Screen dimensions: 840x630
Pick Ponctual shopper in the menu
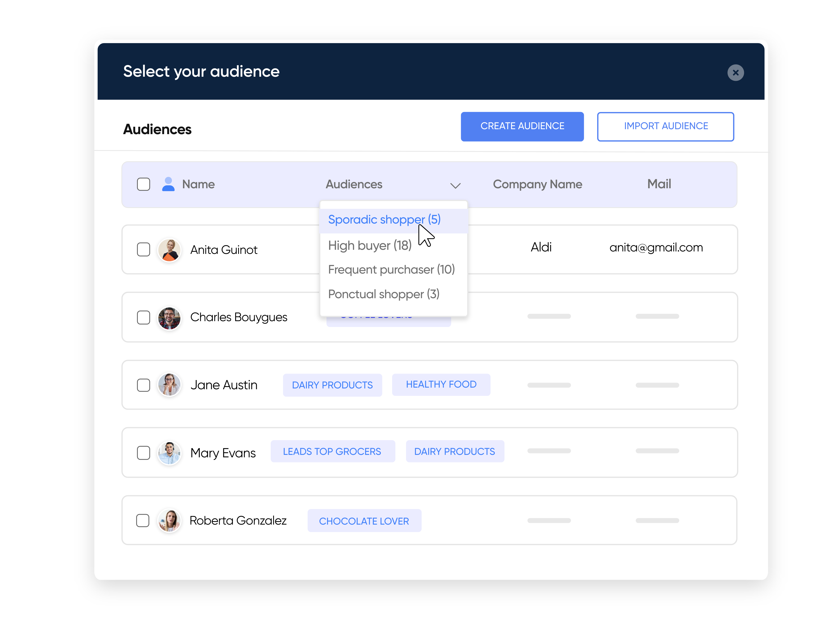pyautogui.click(x=383, y=294)
